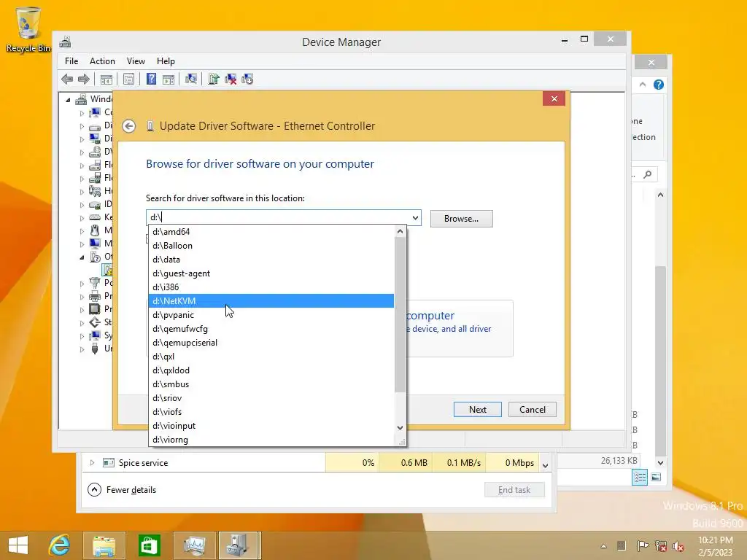747x560 pixels.
Task: Click the scroll-down arrow of the suggestion list
Action: 400,427
